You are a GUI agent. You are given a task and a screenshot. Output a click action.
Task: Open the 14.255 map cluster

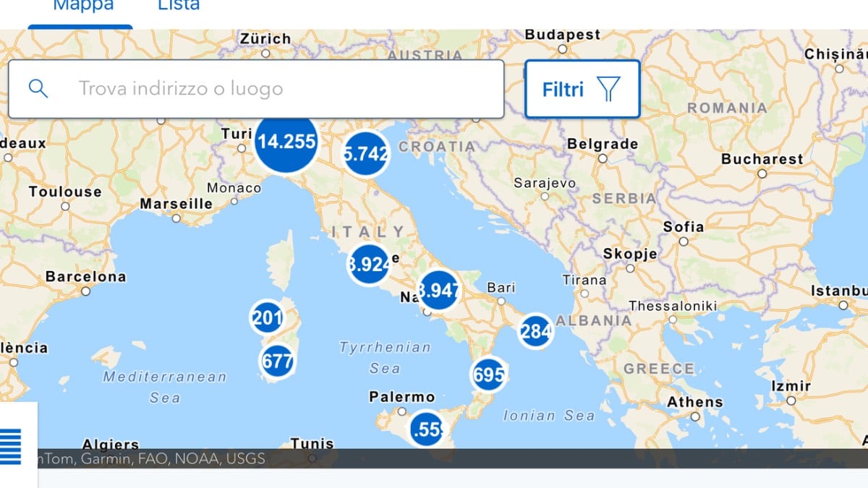tap(286, 142)
